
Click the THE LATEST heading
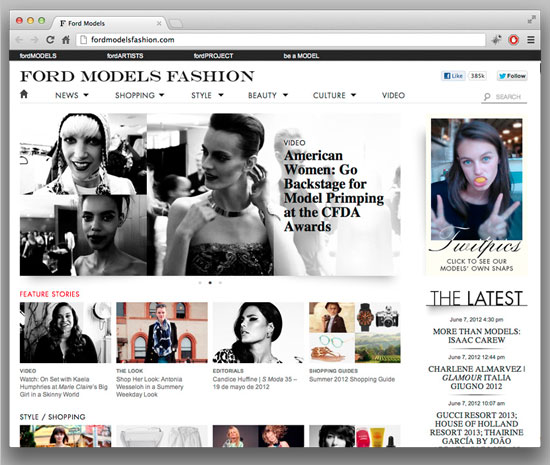point(476,298)
